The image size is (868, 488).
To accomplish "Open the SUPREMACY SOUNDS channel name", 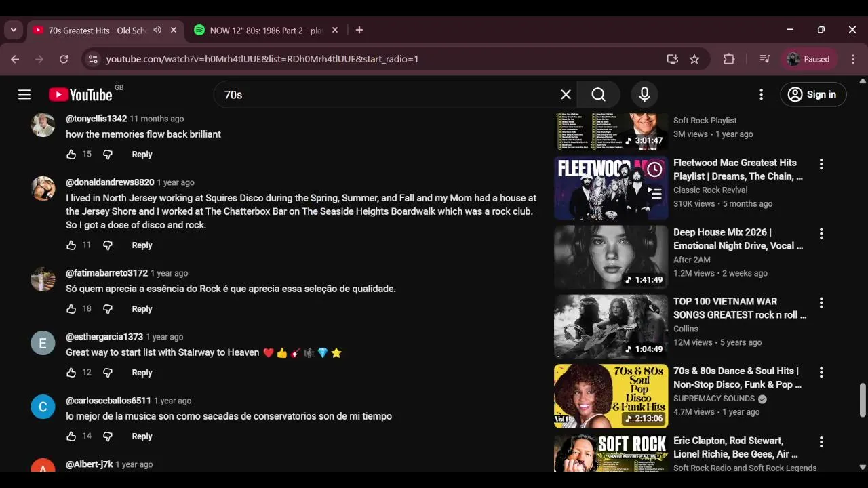I will tap(714, 399).
